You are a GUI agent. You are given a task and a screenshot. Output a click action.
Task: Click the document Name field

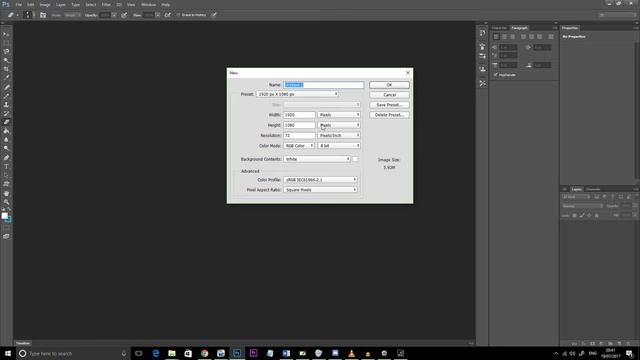pyautogui.click(x=323, y=85)
